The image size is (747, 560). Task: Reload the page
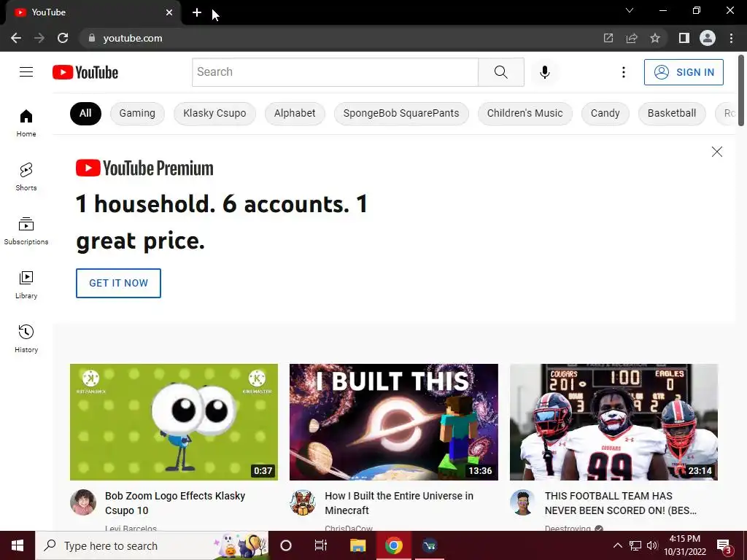63,38
